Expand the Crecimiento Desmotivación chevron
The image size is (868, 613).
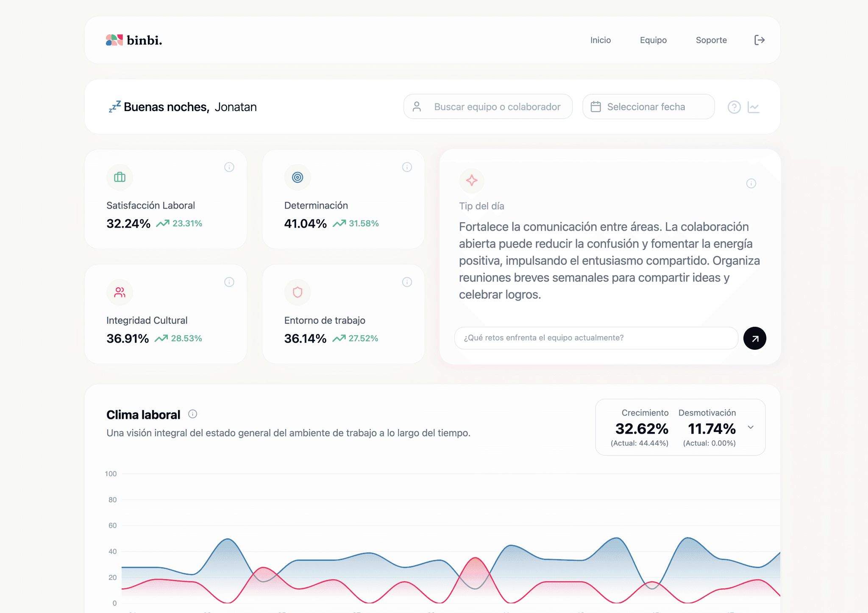[x=751, y=427]
